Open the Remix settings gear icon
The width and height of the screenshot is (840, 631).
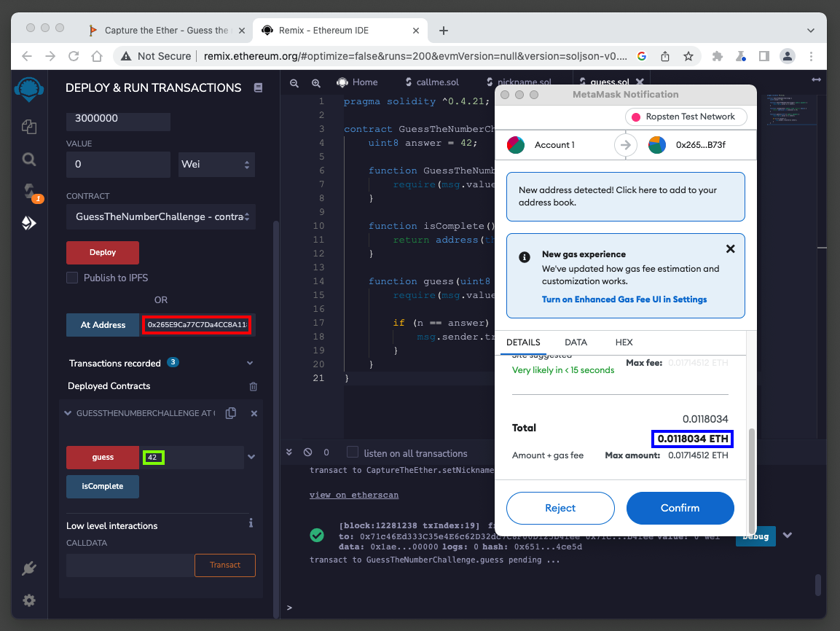(x=29, y=600)
